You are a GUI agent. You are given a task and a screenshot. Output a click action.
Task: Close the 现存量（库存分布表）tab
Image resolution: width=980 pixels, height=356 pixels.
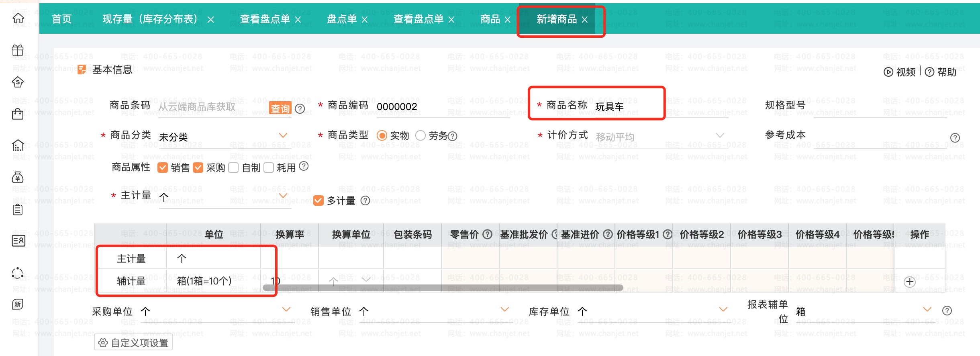click(x=210, y=19)
